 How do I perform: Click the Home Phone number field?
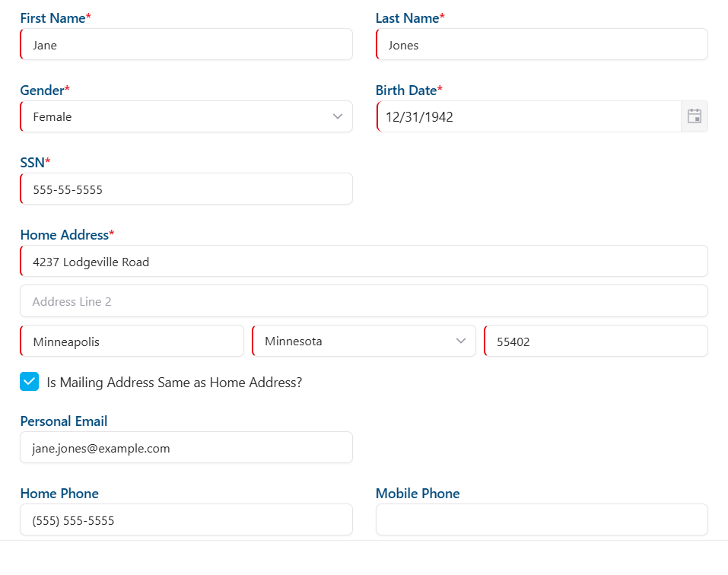(x=186, y=519)
